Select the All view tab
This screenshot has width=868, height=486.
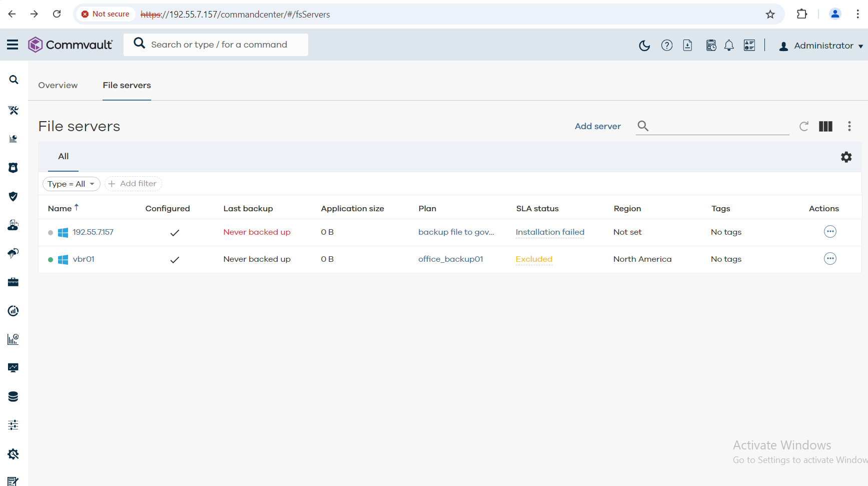pos(63,156)
